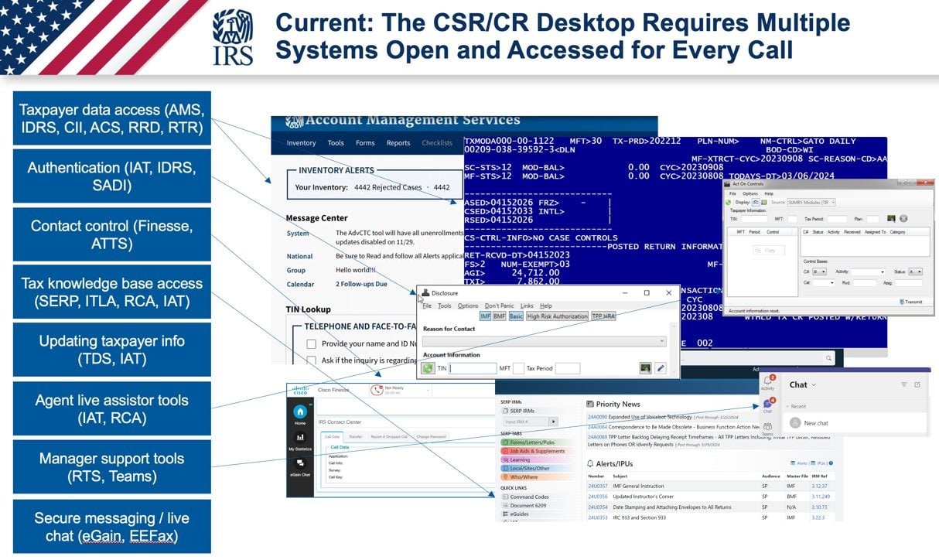Image resolution: width=939 pixels, height=560 pixels.
Task: Open Reports menu in Account Management Services
Action: click(x=398, y=143)
